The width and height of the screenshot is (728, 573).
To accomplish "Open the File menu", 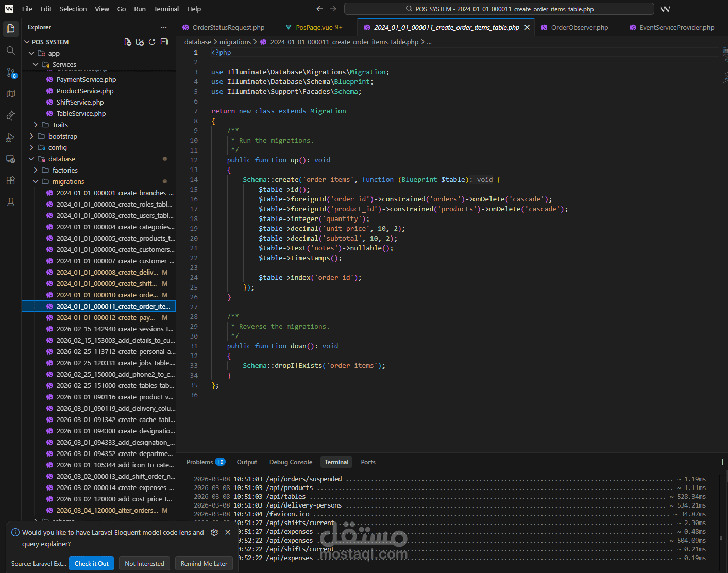I will click(x=27, y=9).
